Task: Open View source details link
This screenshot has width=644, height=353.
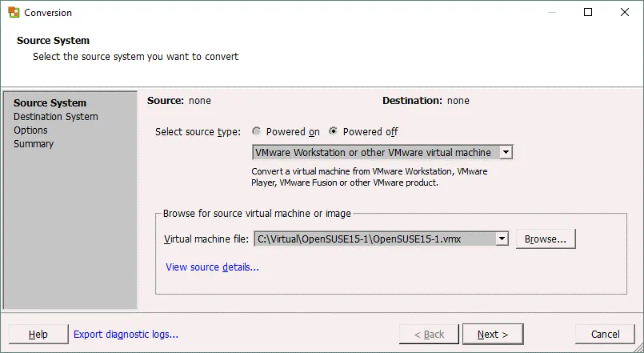Action: [x=212, y=267]
